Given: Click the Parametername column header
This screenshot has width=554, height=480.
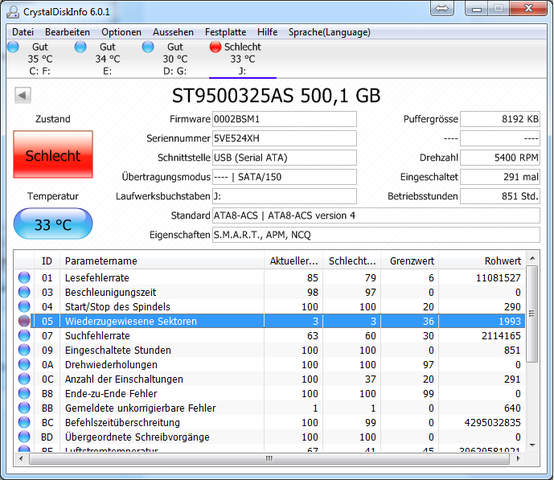Looking at the screenshot, I should coord(162,261).
